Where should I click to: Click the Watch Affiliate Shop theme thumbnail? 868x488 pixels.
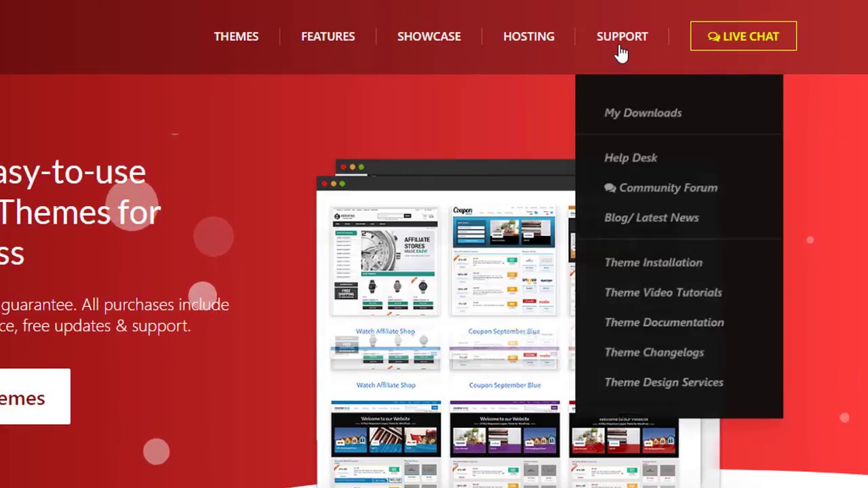coord(385,261)
